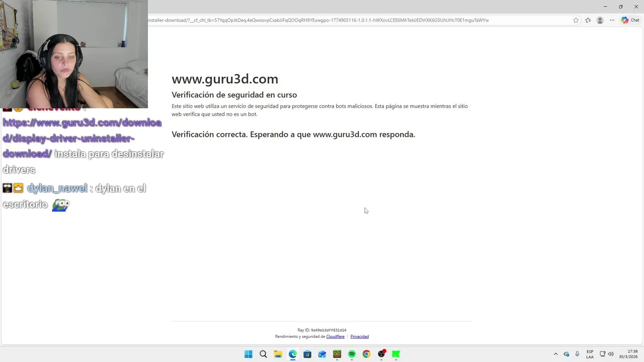Open the Cloudflare link
The image size is (644, 362).
click(x=335, y=336)
